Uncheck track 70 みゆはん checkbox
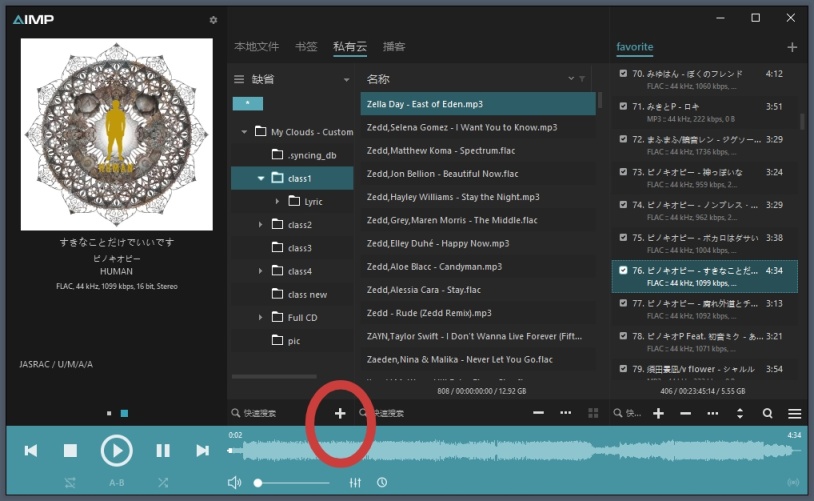The height and width of the screenshot is (501, 814). (623, 73)
